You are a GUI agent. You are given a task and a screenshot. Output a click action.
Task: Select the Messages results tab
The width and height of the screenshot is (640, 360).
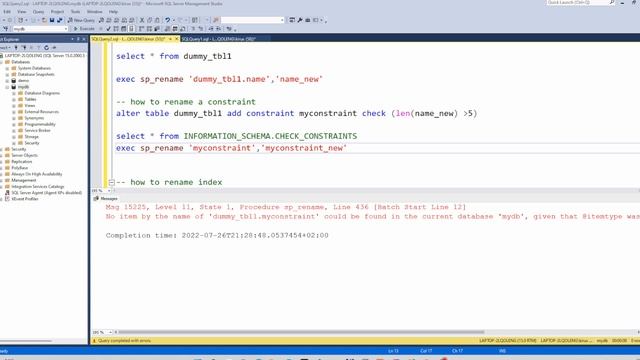(x=106, y=198)
